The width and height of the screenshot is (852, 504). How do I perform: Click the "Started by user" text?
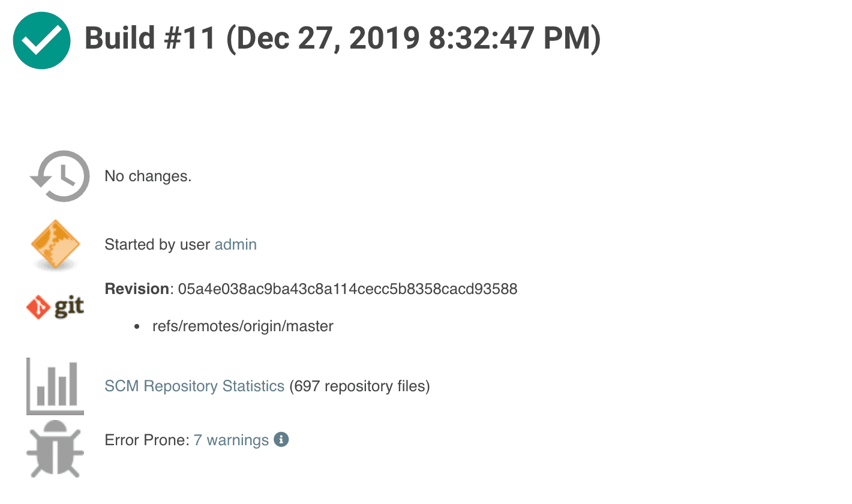click(x=158, y=245)
